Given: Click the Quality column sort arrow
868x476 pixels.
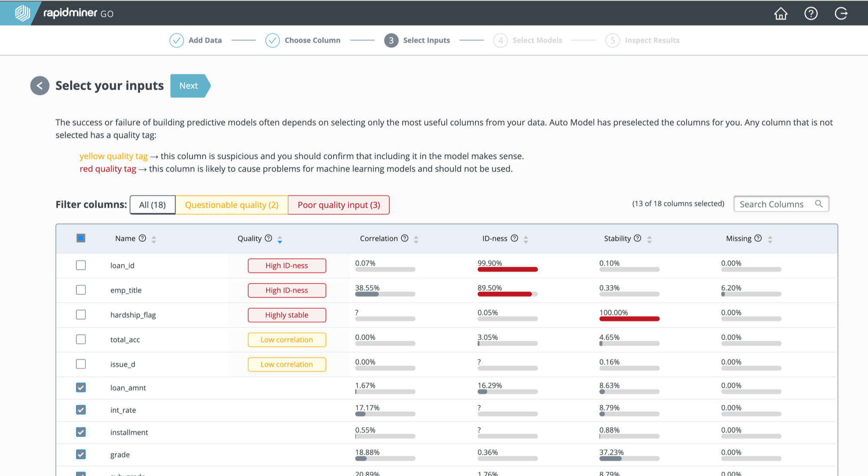Looking at the screenshot, I should [x=280, y=240].
